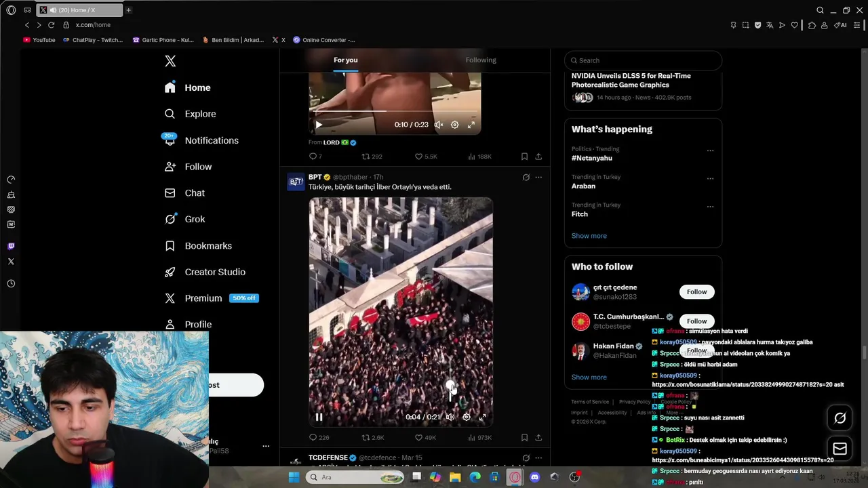Like the BPT post with 49K likes
This screenshot has width=868, height=488.
click(425, 438)
